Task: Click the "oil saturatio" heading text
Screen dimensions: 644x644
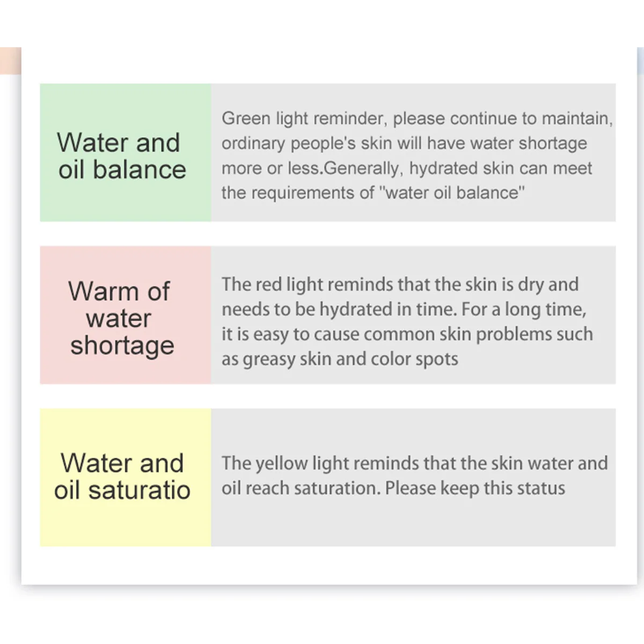Action: pos(122,490)
